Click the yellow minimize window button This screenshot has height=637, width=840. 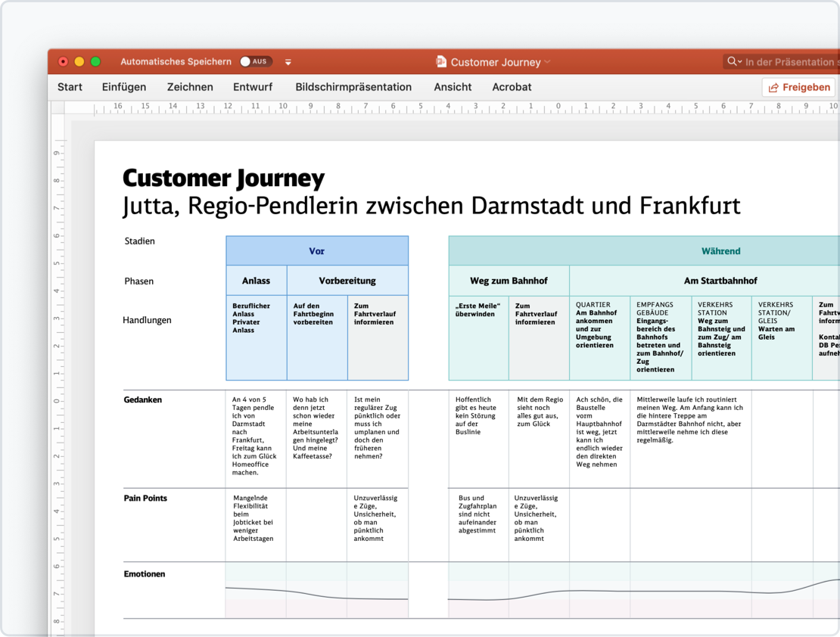point(79,62)
